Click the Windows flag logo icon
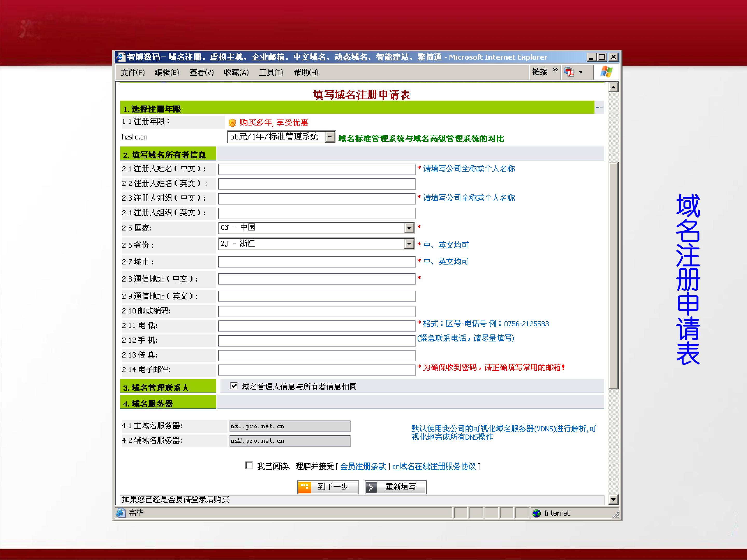The width and height of the screenshot is (747, 560). point(606,72)
